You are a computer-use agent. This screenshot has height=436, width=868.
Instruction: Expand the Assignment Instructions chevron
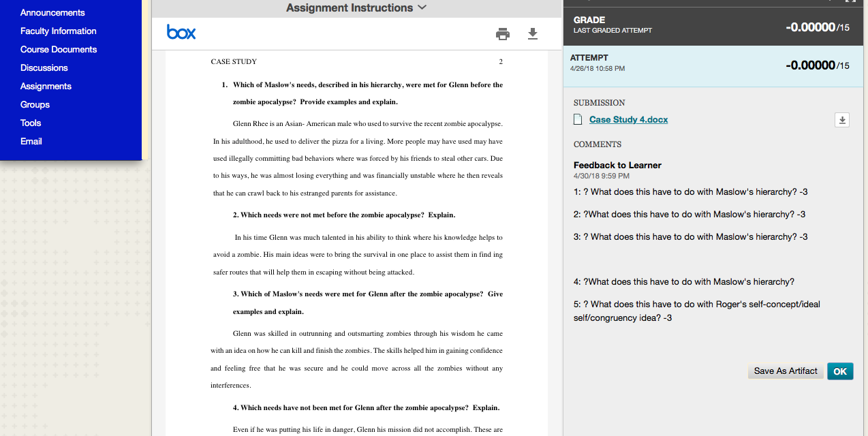click(422, 7)
